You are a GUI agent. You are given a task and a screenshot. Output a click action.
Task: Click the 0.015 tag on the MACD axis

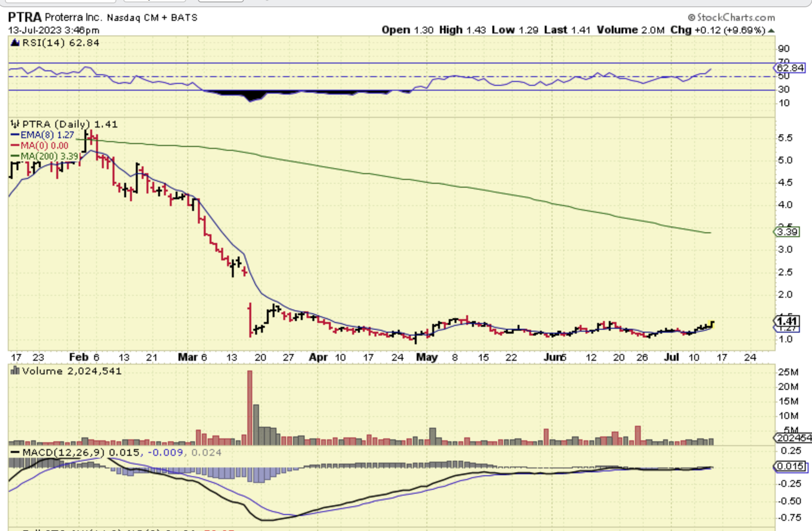tap(791, 467)
